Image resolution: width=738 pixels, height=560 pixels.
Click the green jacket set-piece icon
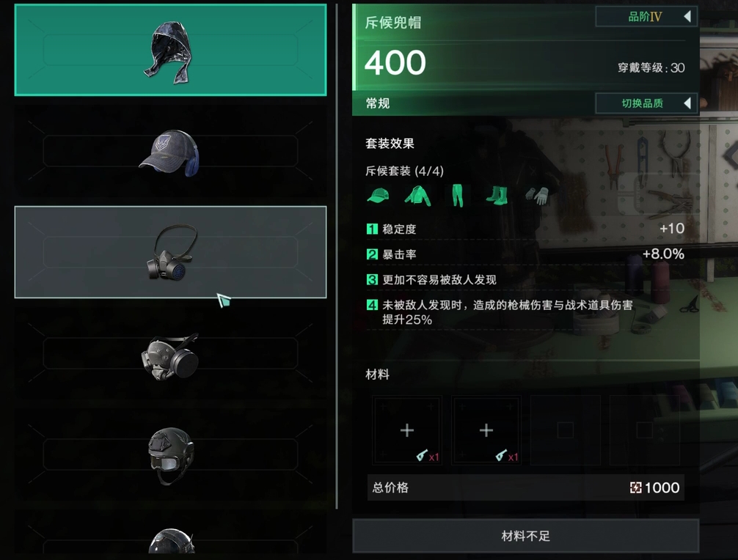[x=417, y=195]
